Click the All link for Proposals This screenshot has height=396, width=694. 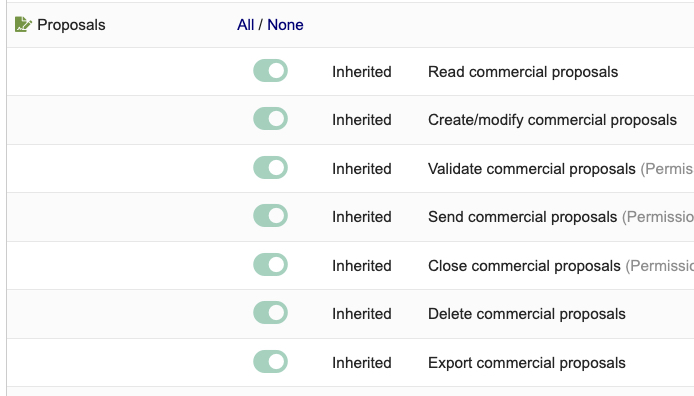click(246, 25)
